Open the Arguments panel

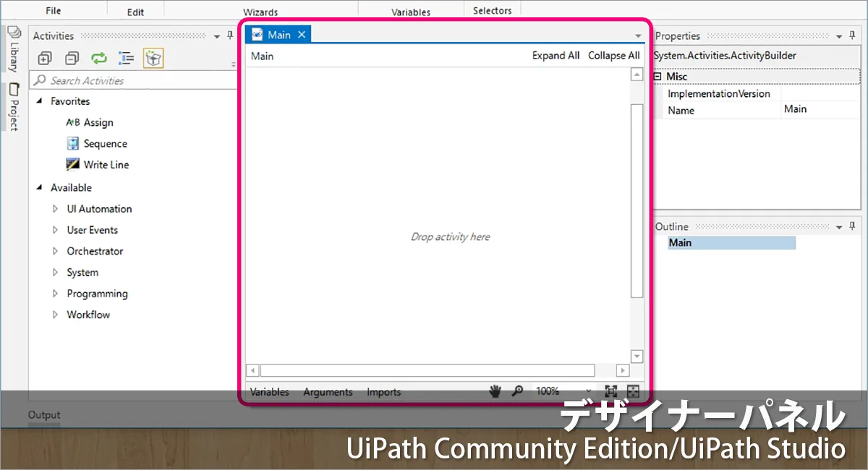[328, 392]
